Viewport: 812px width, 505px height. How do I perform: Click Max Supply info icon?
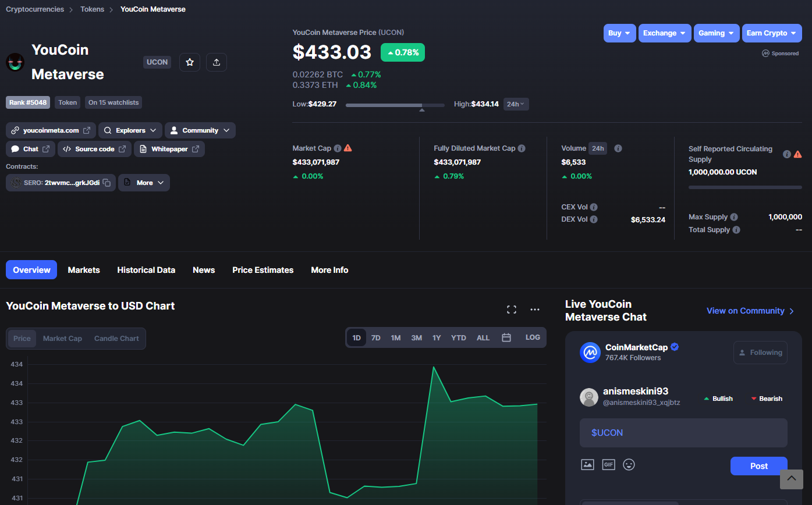click(x=734, y=217)
